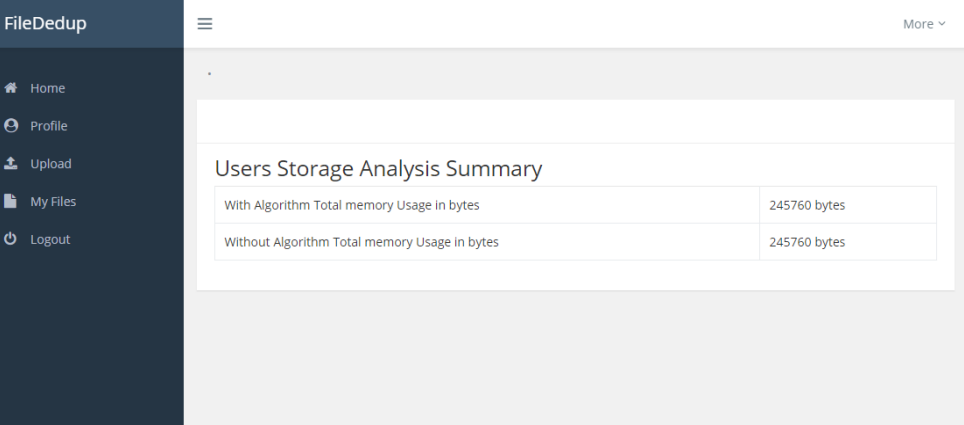Click the chevron next to More
964x425 pixels.
[942, 24]
